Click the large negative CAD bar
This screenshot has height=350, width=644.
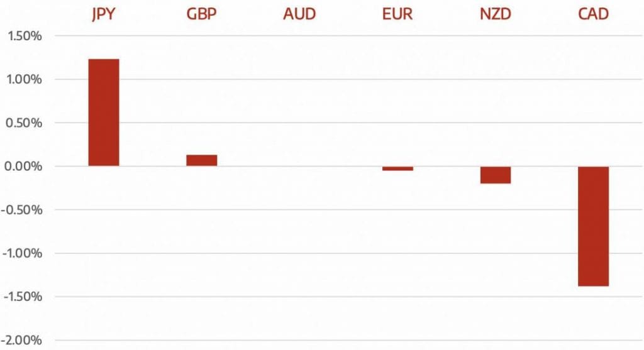594,226
